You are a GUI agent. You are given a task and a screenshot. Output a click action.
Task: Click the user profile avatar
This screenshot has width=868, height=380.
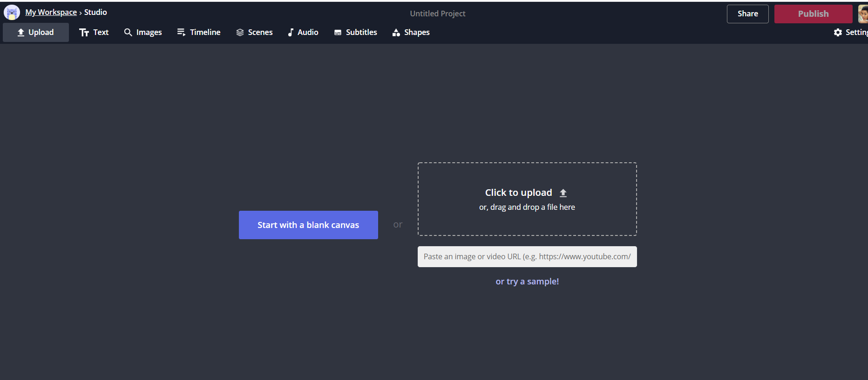point(863,14)
